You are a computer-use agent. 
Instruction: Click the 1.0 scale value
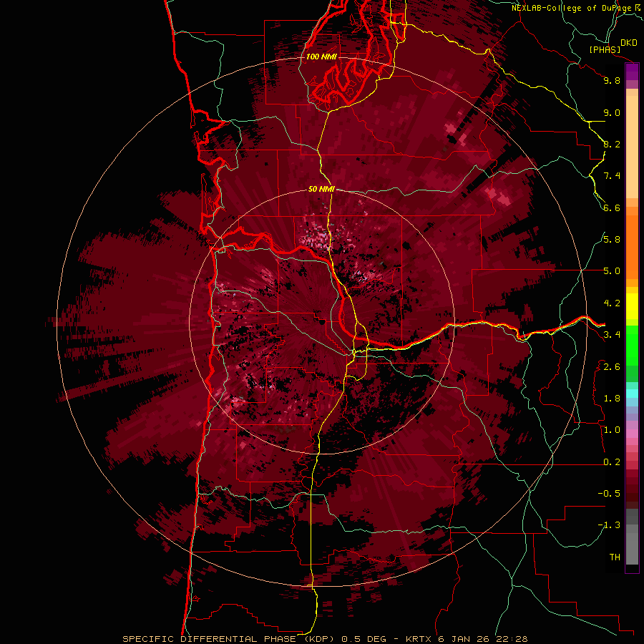point(612,430)
